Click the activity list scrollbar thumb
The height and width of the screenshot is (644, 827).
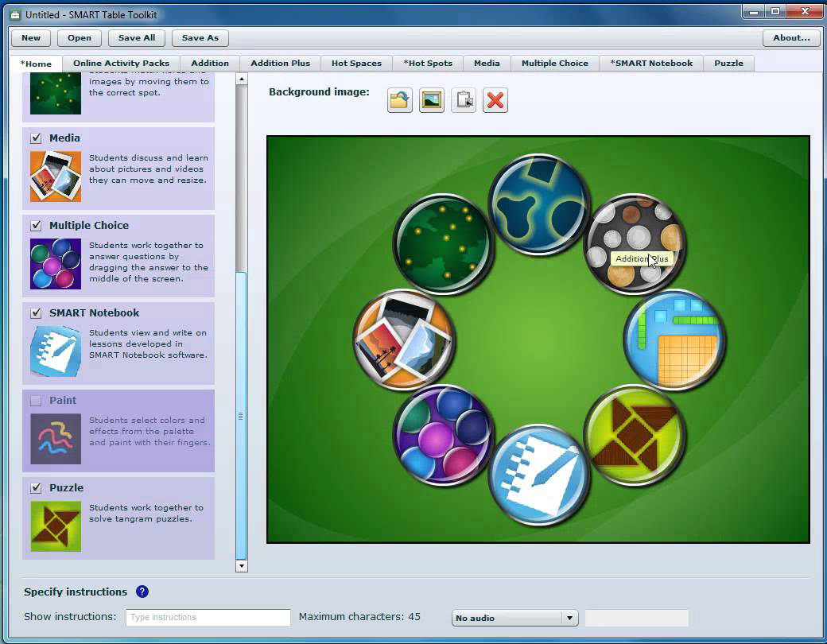241,416
